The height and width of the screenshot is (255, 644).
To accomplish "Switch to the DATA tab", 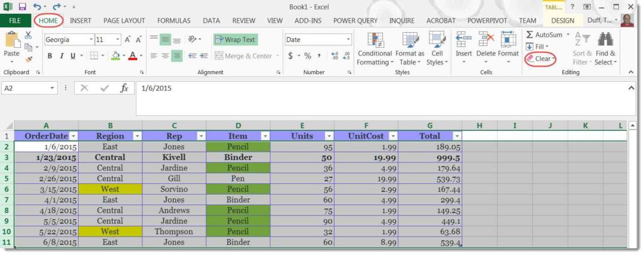I will click(x=211, y=21).
